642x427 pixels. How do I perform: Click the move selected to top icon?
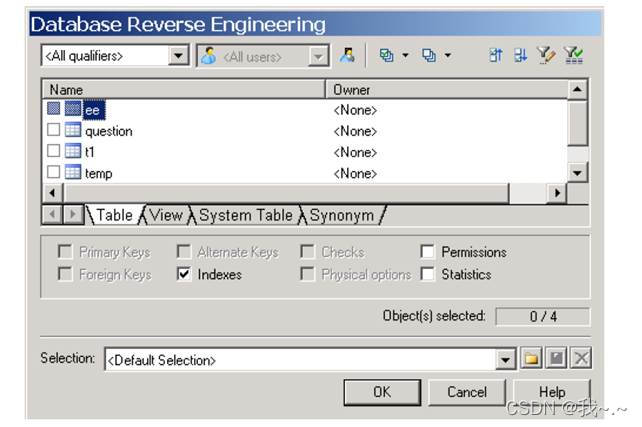tap(495, 55)
